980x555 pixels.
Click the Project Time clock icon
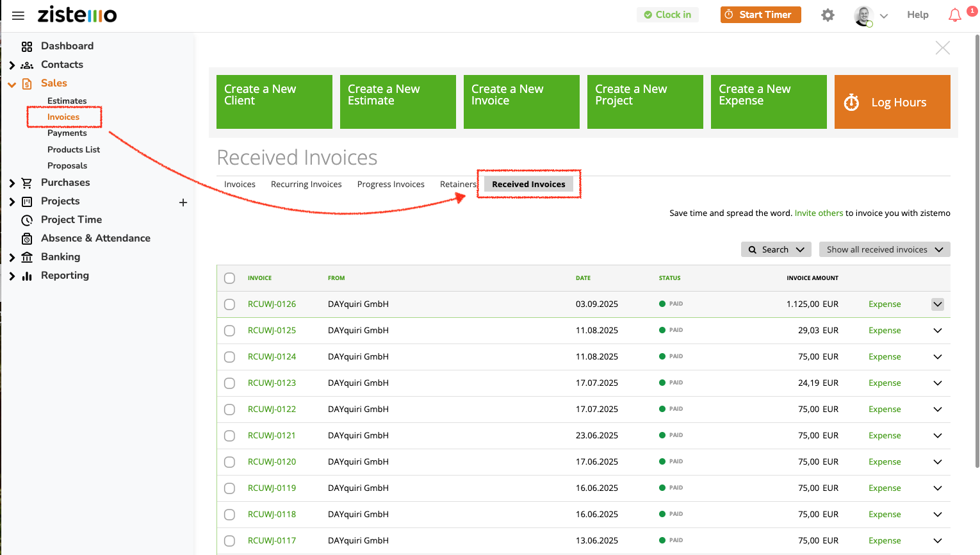click(27, 220)
